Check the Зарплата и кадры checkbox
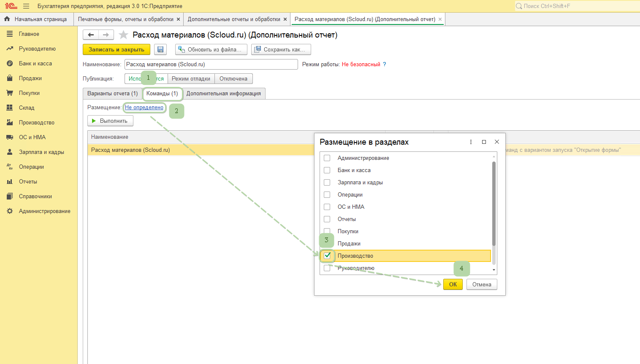The height and width of the screenshot is (364, 640). 327,182
